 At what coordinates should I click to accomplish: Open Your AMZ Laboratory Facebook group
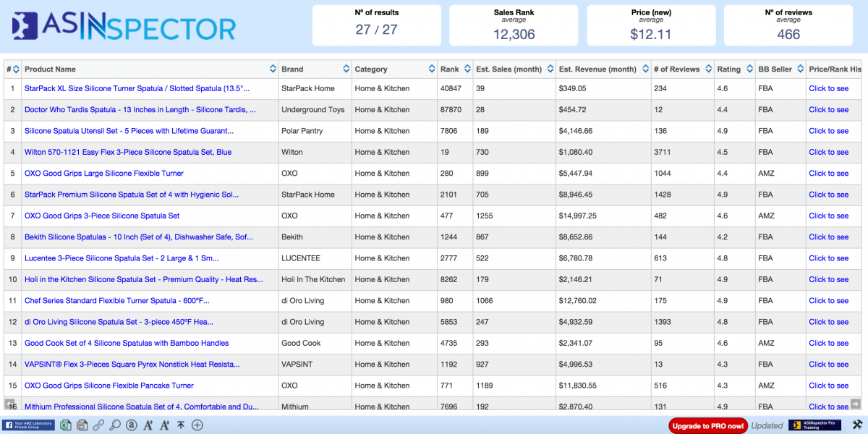pos(29,425)
